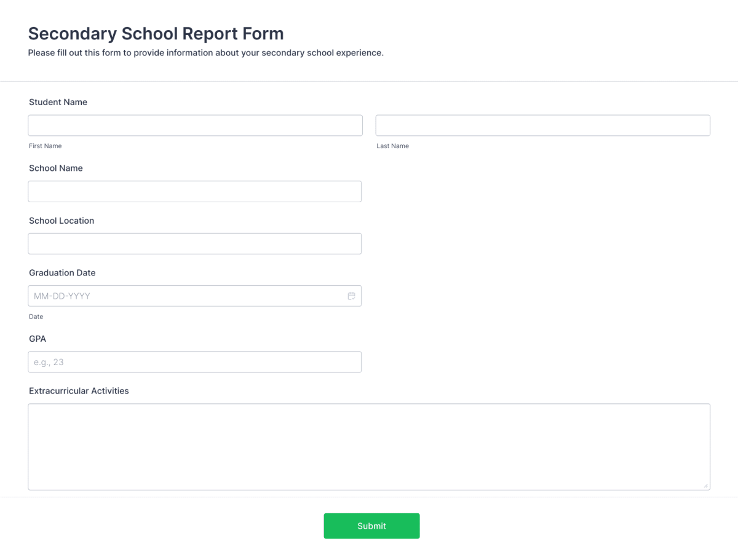The width and height of the screenshot is (738, 560).
Task: Focus the GPA number field
Action: click(x=194, y=362)
